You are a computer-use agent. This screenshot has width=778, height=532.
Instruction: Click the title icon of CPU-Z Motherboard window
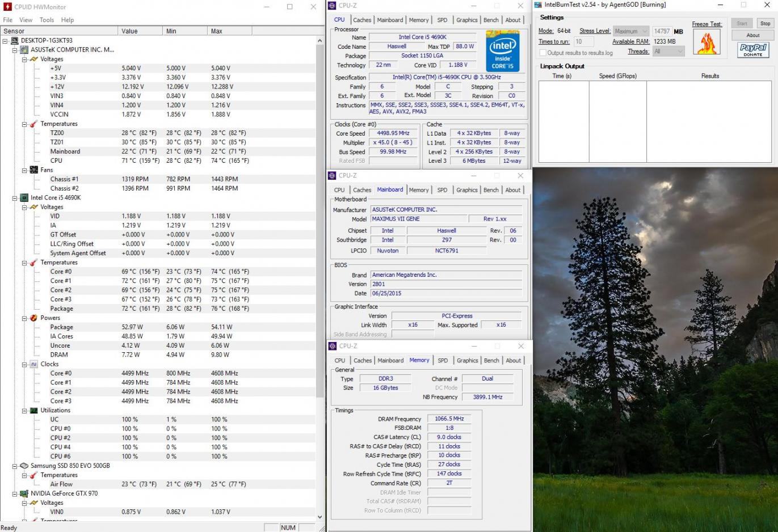(x=333, y=176)
